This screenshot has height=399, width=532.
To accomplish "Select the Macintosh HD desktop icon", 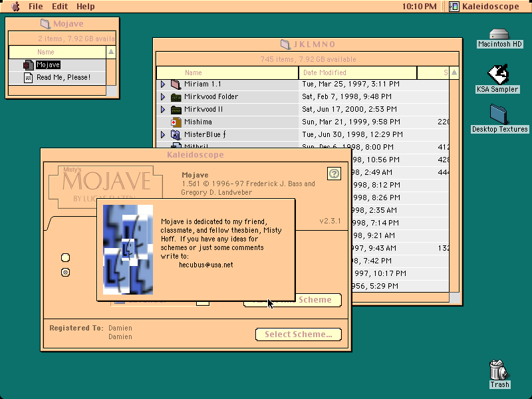I will coord(499,34).
